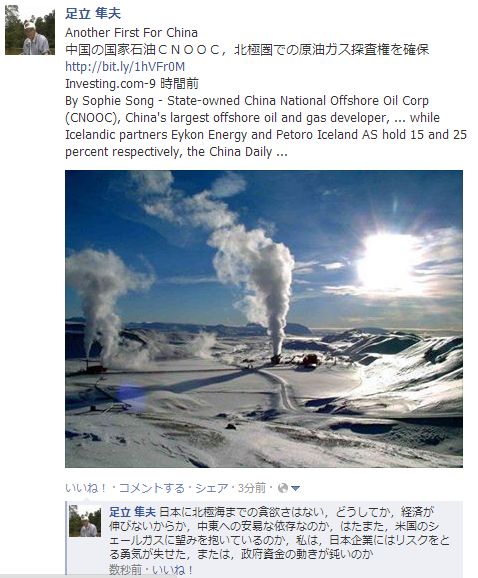Open the geothermal steam landscape photo
478x578 pixels.
click(x=264, y=319)
